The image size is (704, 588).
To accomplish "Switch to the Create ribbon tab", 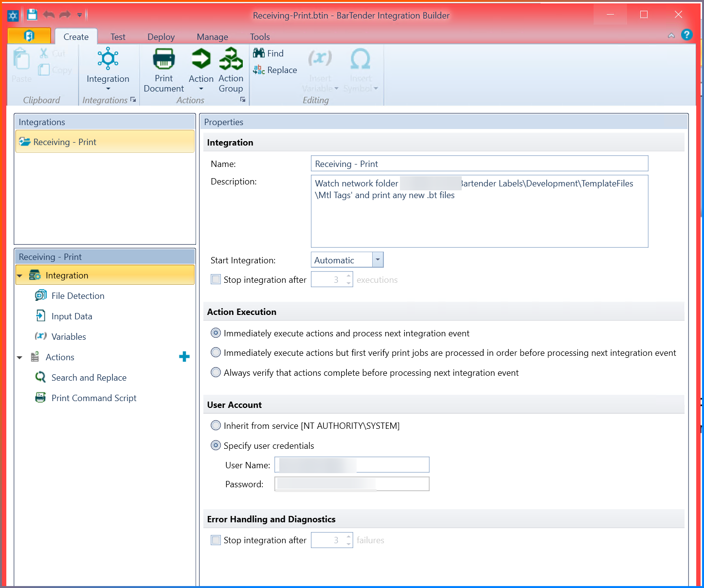I will 76,37.
